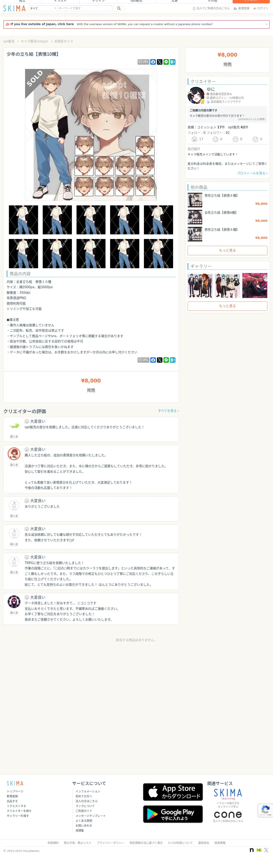Click 'If you live outside of Japan, click here'

click(x=42, y=24)
